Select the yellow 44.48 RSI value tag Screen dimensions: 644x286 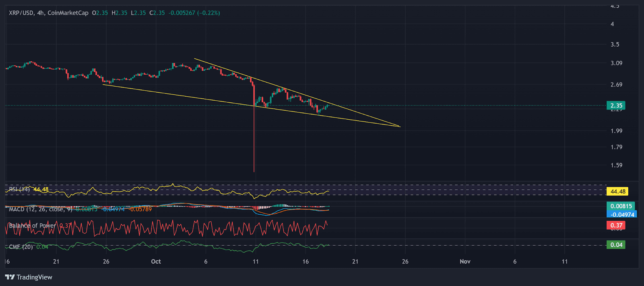[x=617, y=191]
